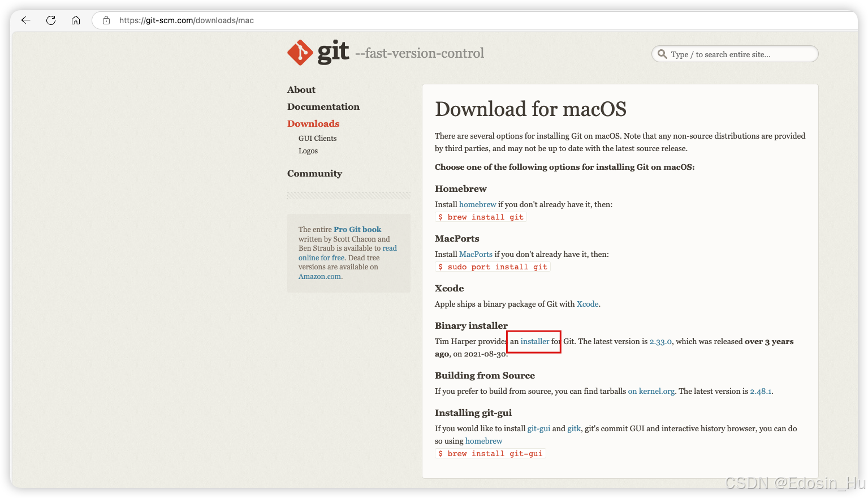Screen dimensions: 868x498
Task: Click the Xcode link
Action: click(x=587, y=304)
